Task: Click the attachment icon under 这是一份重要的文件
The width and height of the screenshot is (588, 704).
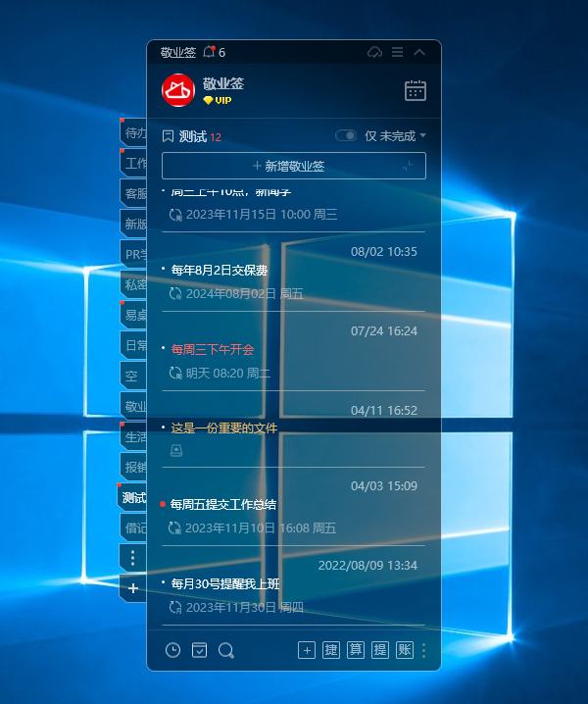Action: coord(176,450)
